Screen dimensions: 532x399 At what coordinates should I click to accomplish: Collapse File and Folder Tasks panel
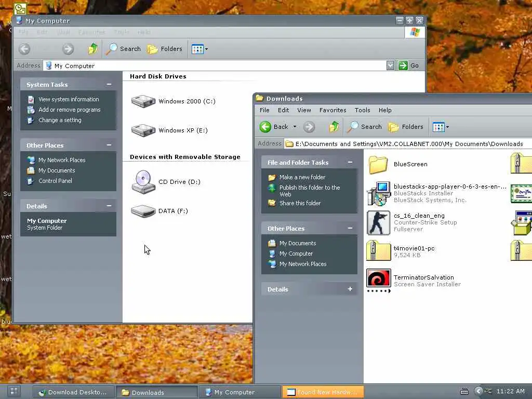350,162
